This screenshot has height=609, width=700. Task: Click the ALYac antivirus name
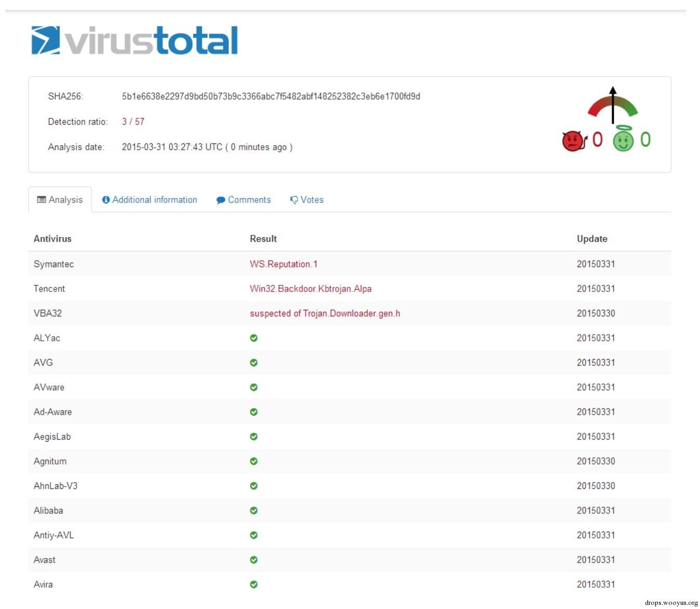[47, 338]
